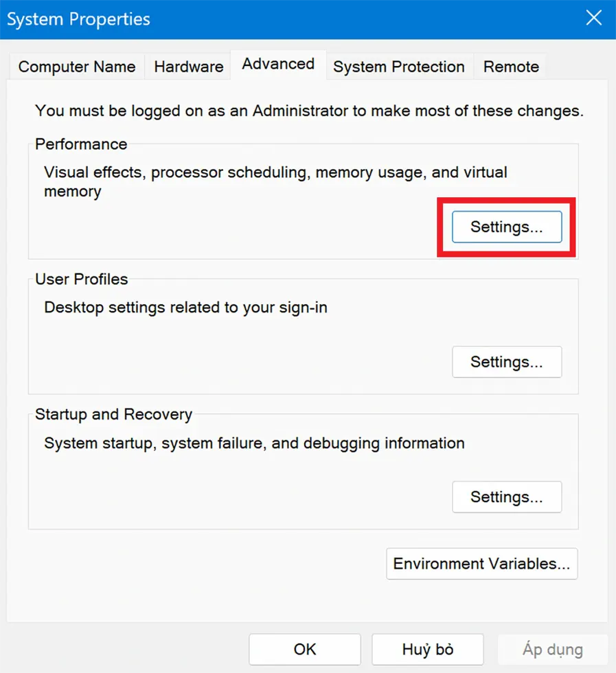Click the desktop sign-in settings description
The height and width of the screenshot is (673, 616).
point(185,308)
